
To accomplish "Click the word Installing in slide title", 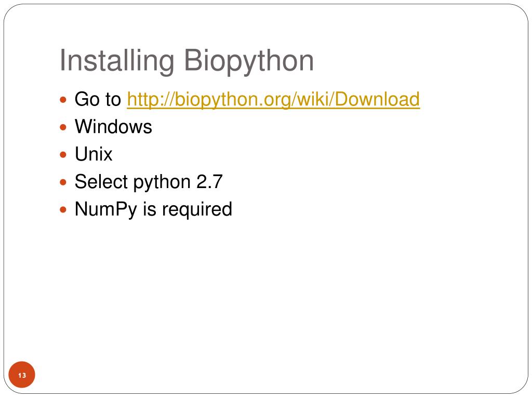I will [117, 61].
